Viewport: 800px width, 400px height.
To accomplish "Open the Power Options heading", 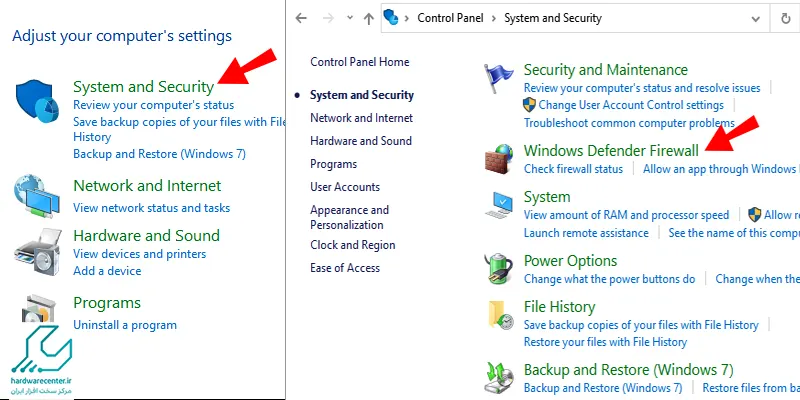I will pyautogui.click(x=570, y=261).
